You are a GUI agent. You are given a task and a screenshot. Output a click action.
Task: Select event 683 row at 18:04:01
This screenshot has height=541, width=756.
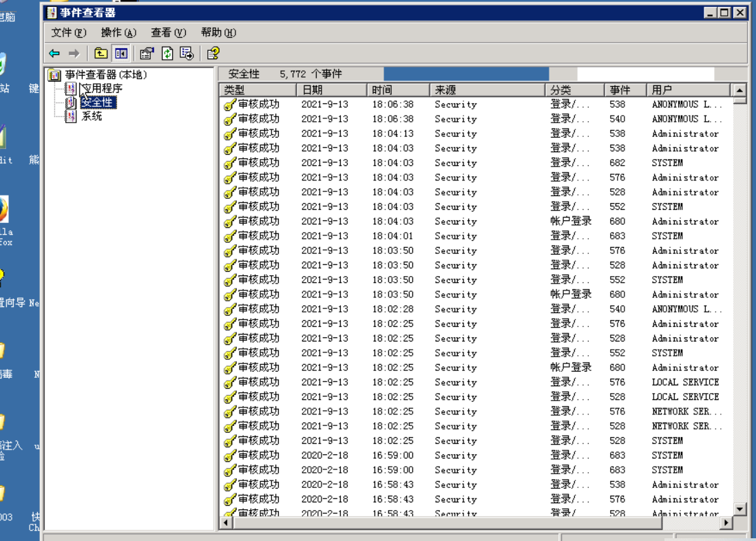click(476, 236)
